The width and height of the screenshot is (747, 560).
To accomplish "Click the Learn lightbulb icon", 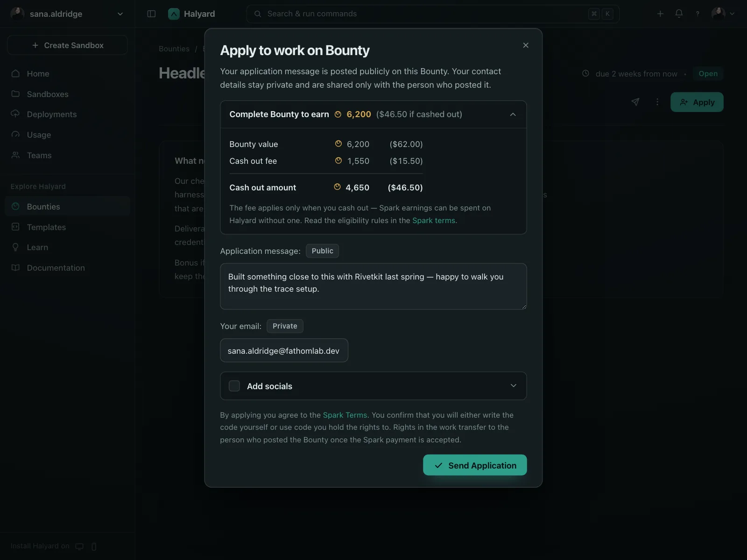I will pyautogui.click(x=15, y=247).
